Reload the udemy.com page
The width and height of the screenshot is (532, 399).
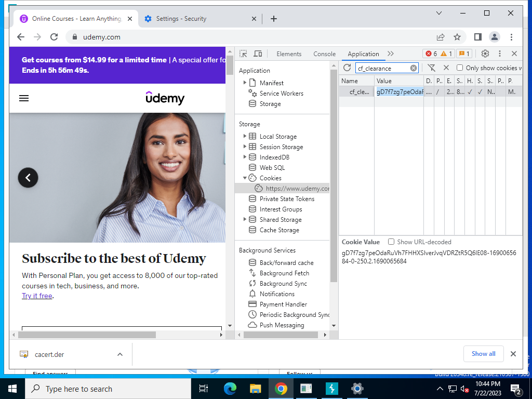point(54,37)
